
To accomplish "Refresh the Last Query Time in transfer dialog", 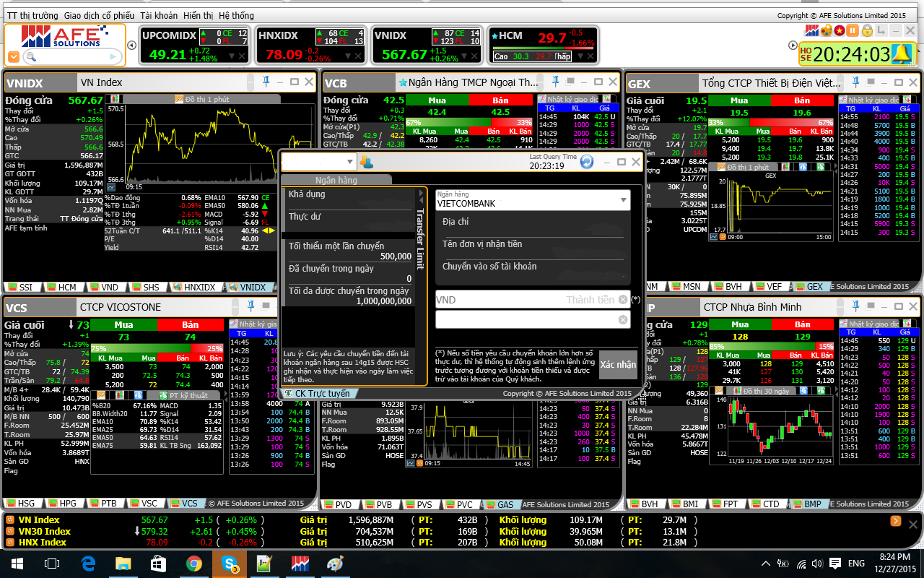I will (587, 162).
